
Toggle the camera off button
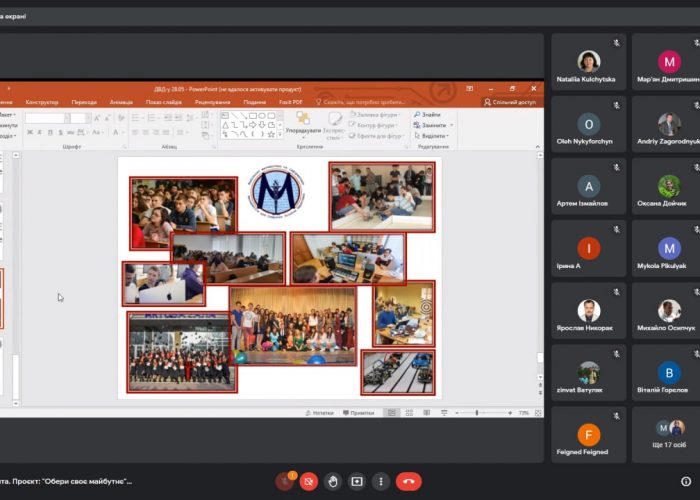309,481
